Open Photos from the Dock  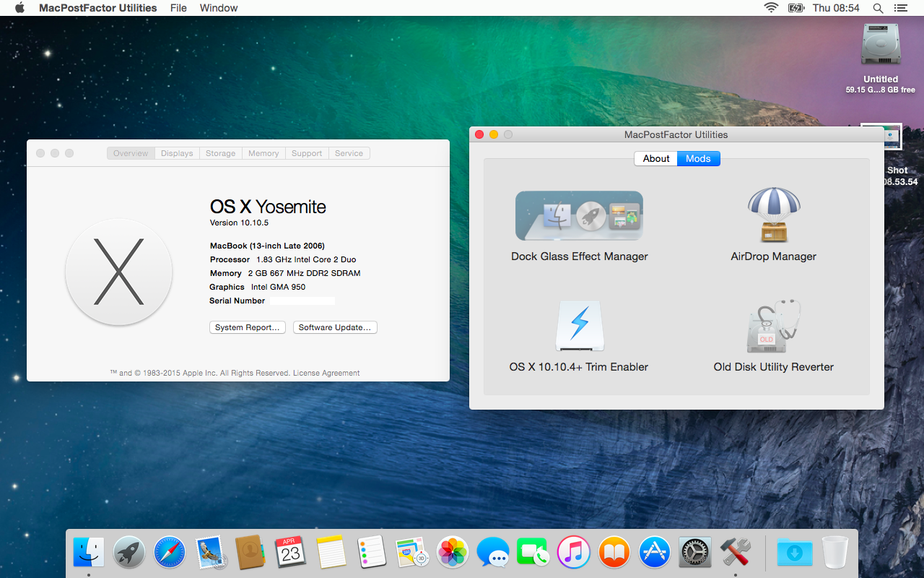pos(453,553)
